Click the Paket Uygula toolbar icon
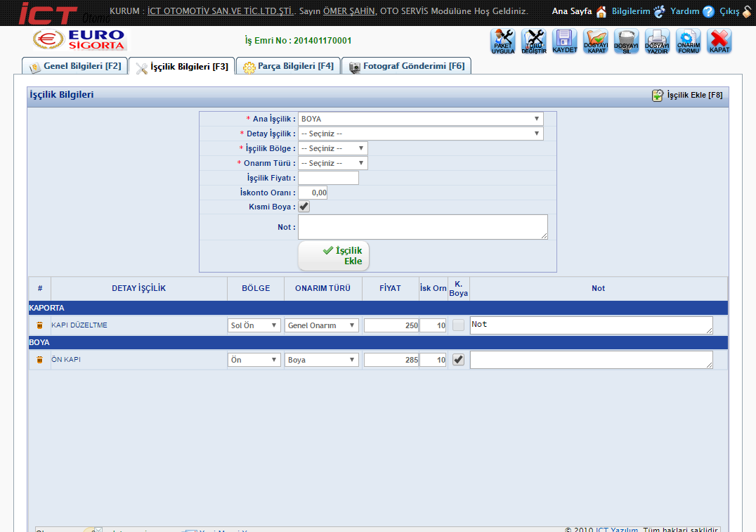The image size is (756, 532). point(503,41)
